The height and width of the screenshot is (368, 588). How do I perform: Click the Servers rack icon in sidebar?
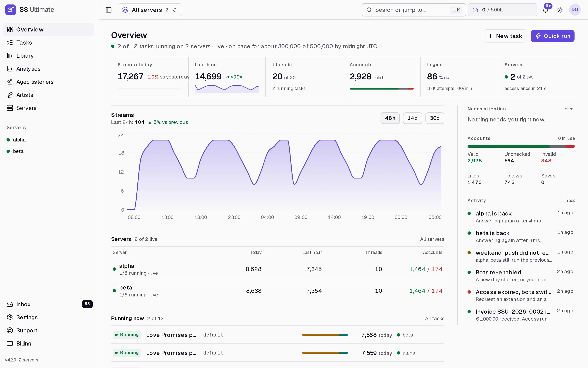click(10, 108)
